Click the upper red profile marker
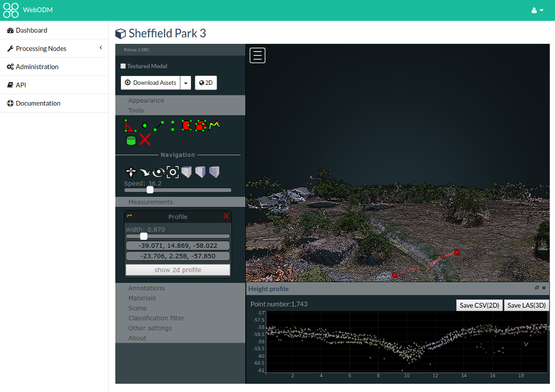The height and width of the screenshot is (392, 555). tap(457, 252)
